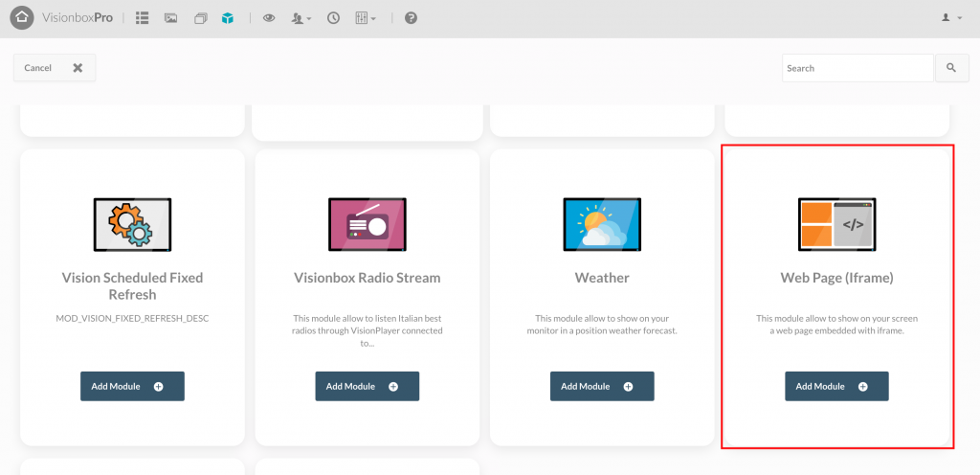The height and width of the screenshot is (475, 980).
Task: Click the Weather module description text
Action: click(602, 325)
